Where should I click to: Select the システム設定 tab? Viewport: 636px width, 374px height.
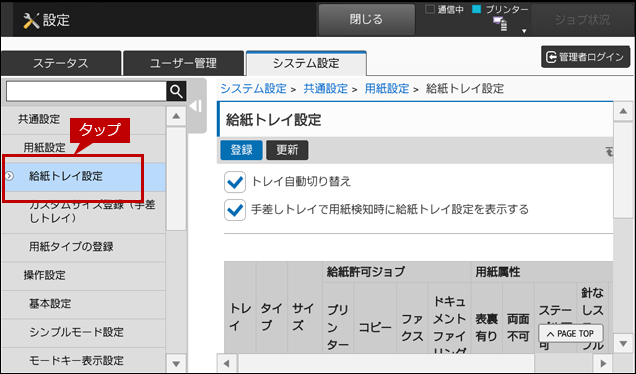306,63
